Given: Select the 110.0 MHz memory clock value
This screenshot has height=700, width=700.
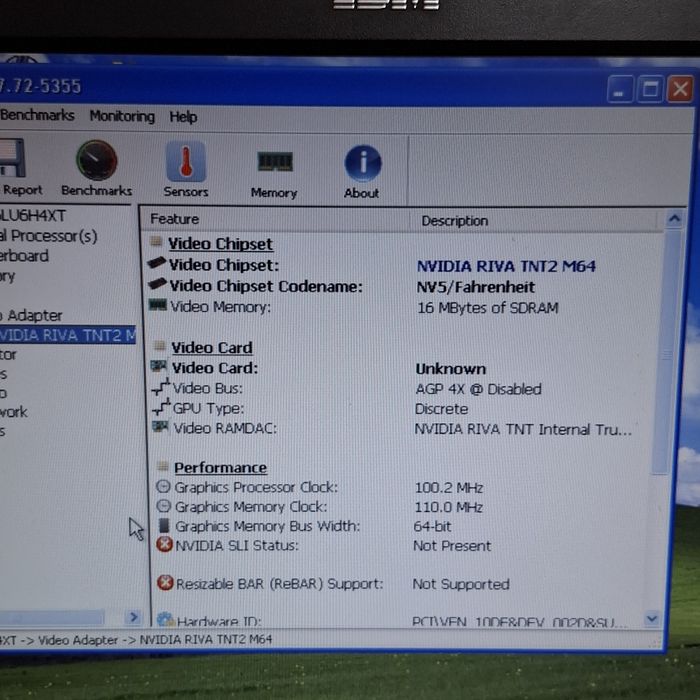Looking at the screenshot, I should (x=449, y=507).
